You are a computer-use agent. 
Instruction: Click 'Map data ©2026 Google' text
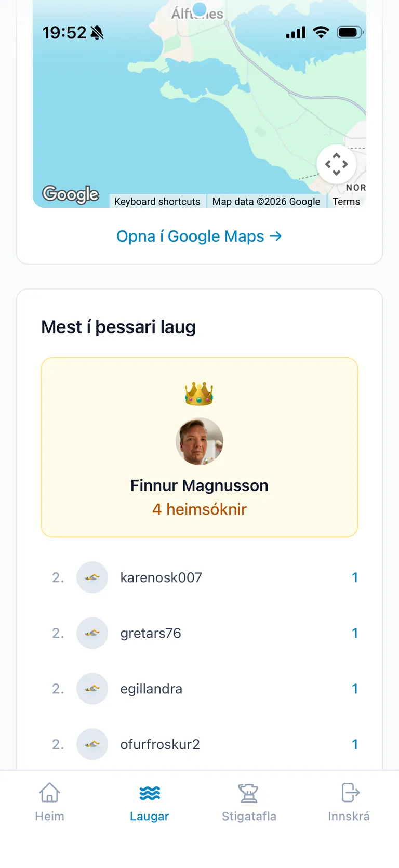pyautogui.click(x=266, y=202)
